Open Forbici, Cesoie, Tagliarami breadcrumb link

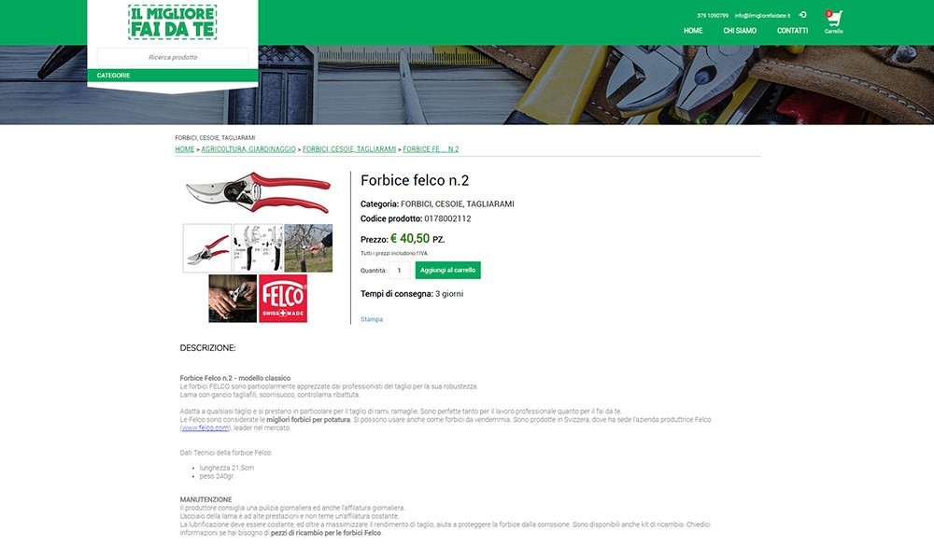(349, 149)
